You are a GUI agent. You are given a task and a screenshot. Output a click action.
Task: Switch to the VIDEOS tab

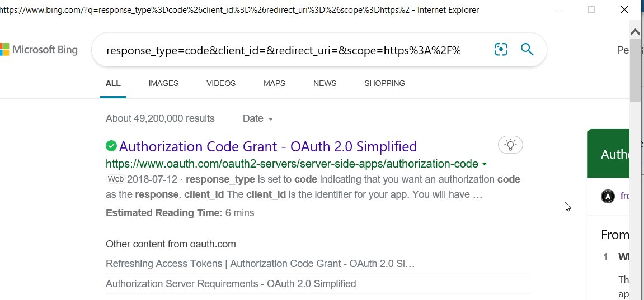point(221,84)
